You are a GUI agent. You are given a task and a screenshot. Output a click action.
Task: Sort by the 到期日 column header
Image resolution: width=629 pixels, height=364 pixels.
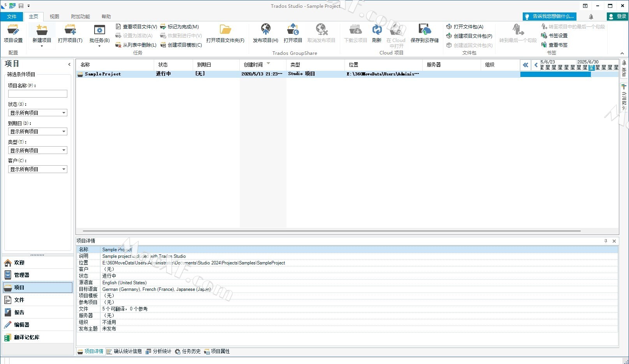point(216,65)
